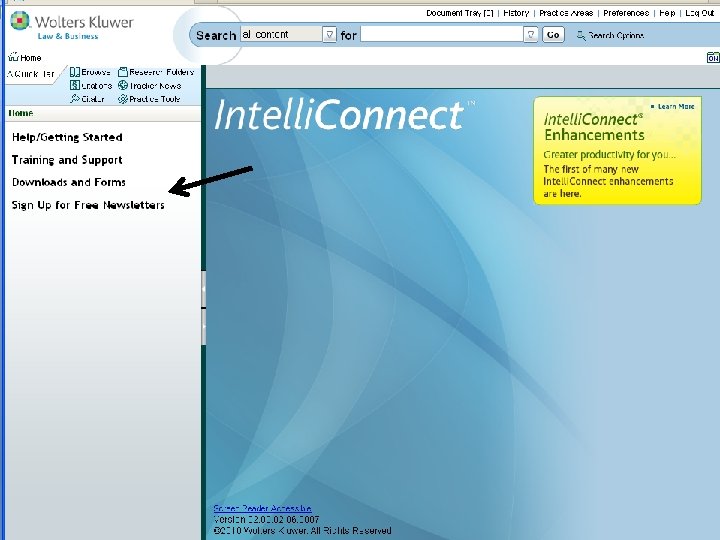Open Search Options with magnifier icon
The height and width of the screenshot is (540, 720).
(x=610, y=35)
